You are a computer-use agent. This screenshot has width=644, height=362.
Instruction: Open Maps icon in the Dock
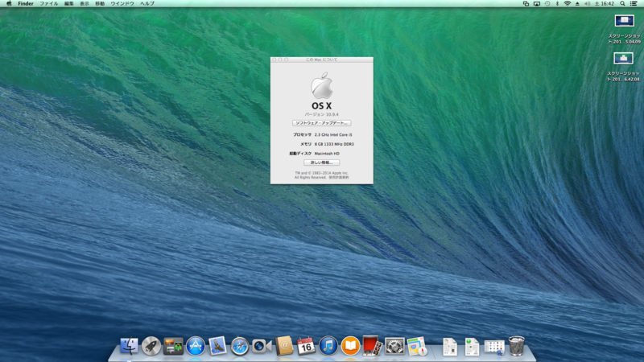[x=417, y=346]
